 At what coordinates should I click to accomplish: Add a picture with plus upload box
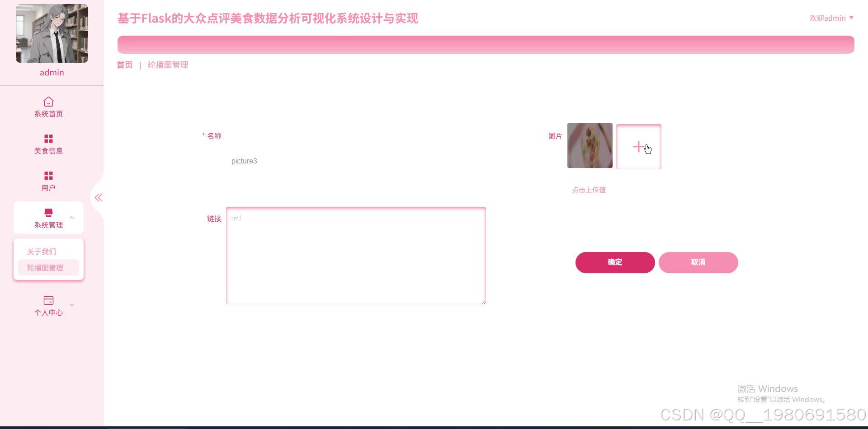(x=638, y=147)
